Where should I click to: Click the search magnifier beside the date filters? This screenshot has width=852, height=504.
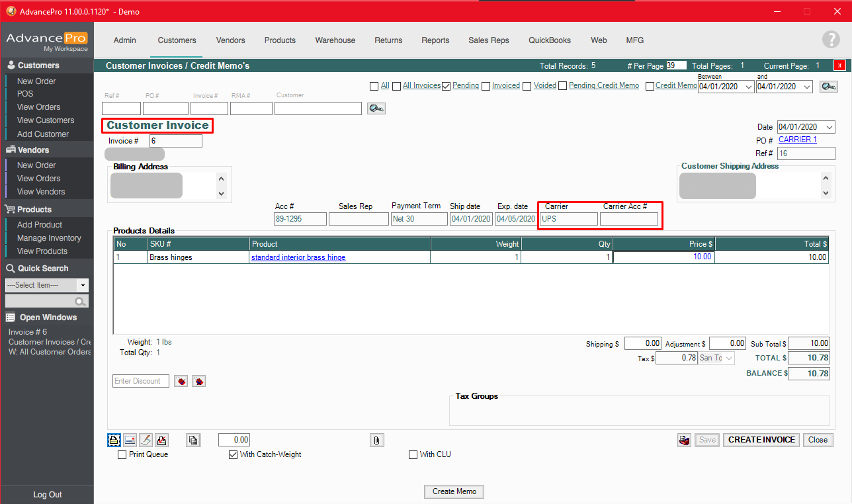828,86
